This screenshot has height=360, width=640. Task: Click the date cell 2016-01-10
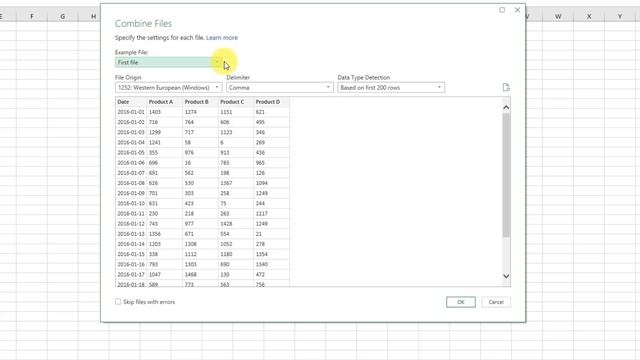point(131,203)
